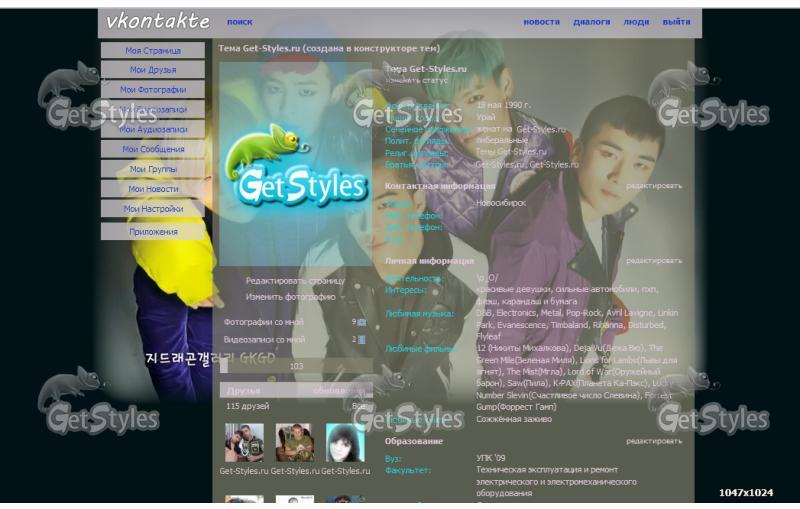Click УПК '09 university link
800x509 pixels.
(490, 458)
